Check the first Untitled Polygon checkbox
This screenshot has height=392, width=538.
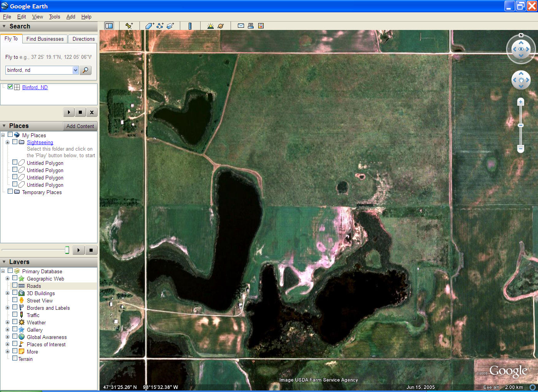(x=15, y=163)
